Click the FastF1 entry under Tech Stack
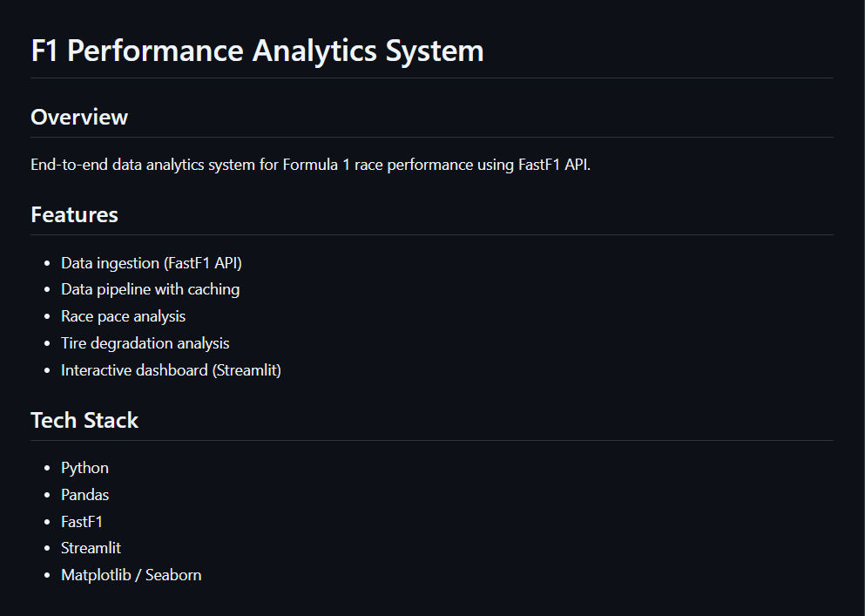The width and height of the screenshot is (865, 616). click(82, 522)
